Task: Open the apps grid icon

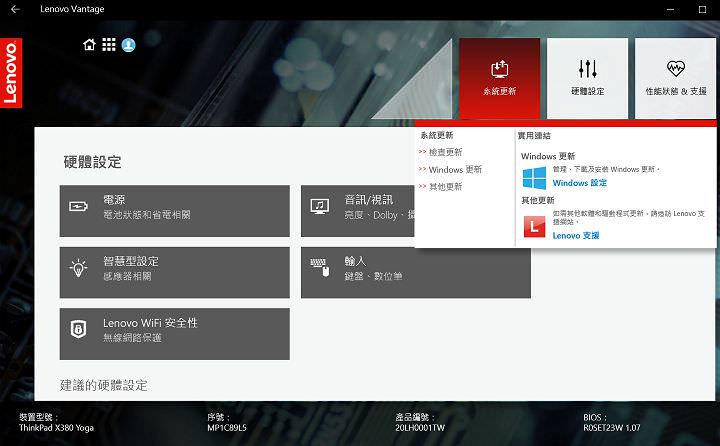Action: (109, 45)
